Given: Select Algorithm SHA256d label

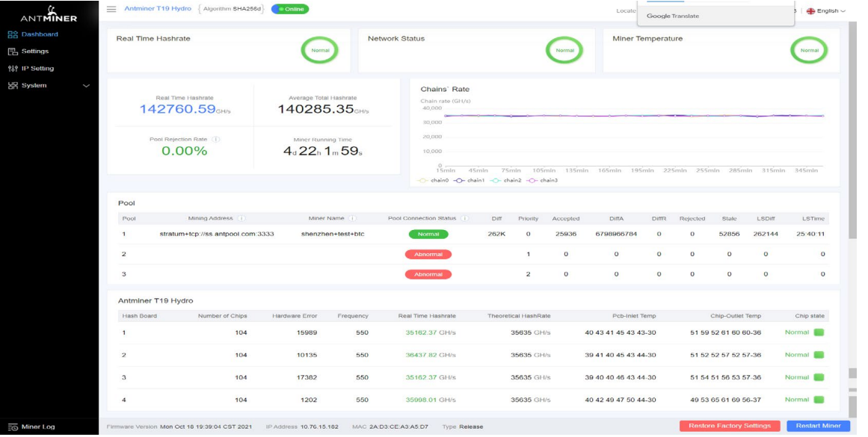Looking at the screenshot, I should point(232,10).
